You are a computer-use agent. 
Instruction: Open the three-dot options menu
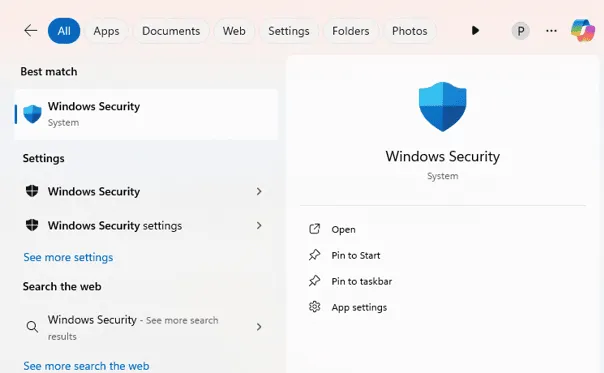click(551, 31)
